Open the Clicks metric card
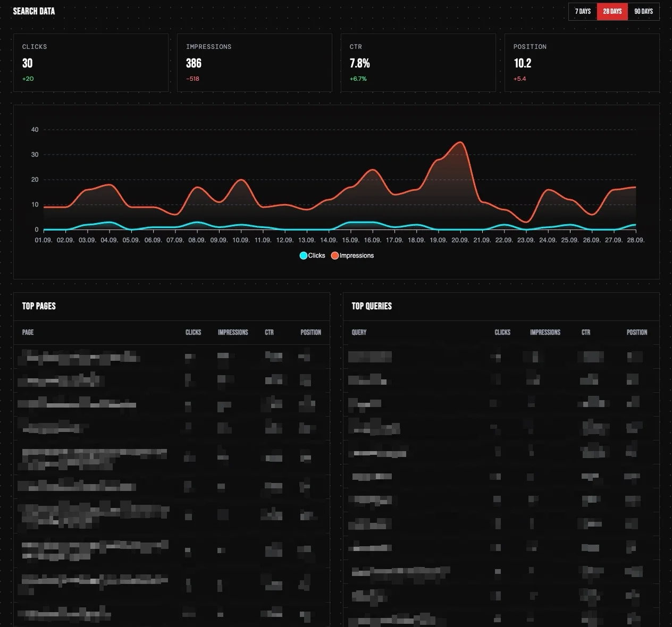 [91, 63]
